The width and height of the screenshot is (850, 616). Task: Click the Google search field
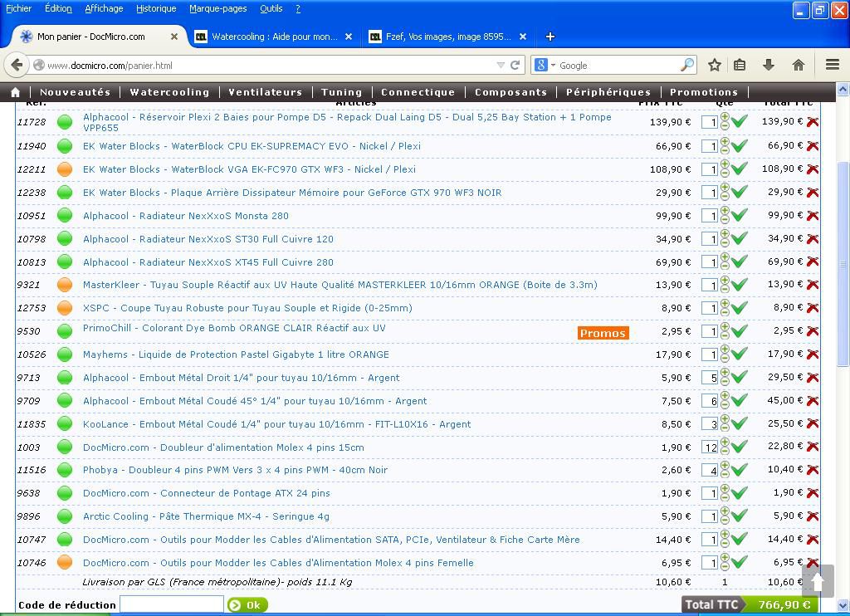618,65
